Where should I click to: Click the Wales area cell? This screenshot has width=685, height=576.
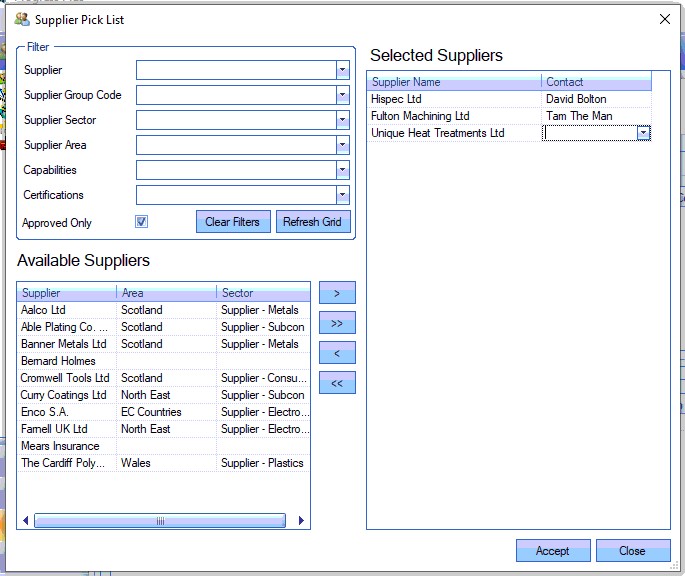pos(166,463)
